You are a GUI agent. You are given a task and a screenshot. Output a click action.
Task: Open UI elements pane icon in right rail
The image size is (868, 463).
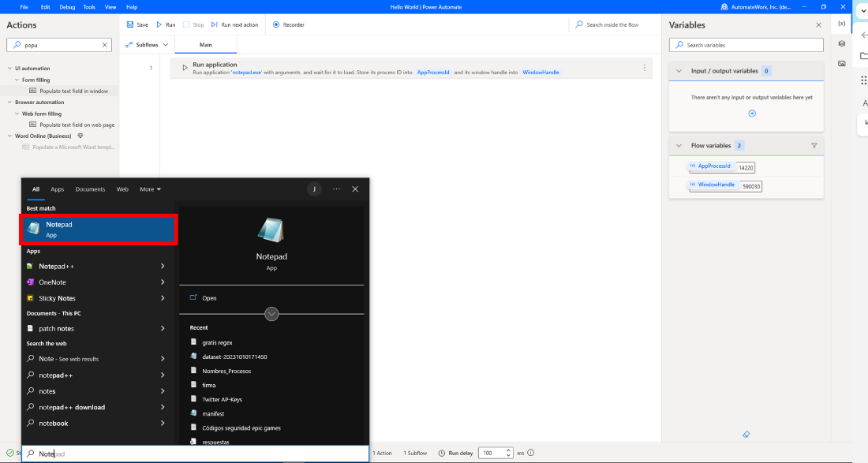tap(841, 43)
